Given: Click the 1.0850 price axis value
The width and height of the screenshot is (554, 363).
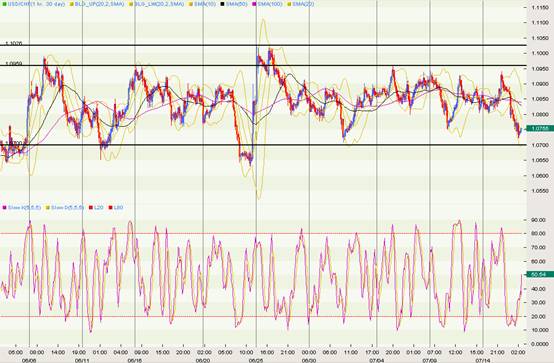Looking at the screenshot, I should click(x=540, y=99).
